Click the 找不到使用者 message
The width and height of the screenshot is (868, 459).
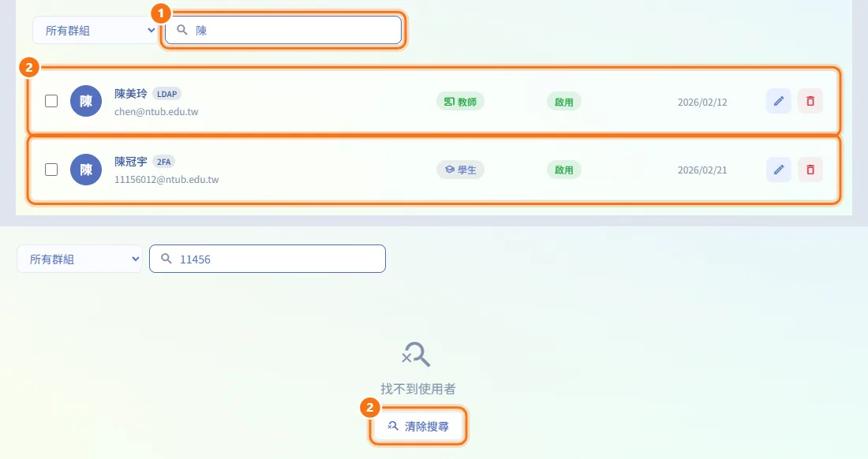tap(418, 389)
